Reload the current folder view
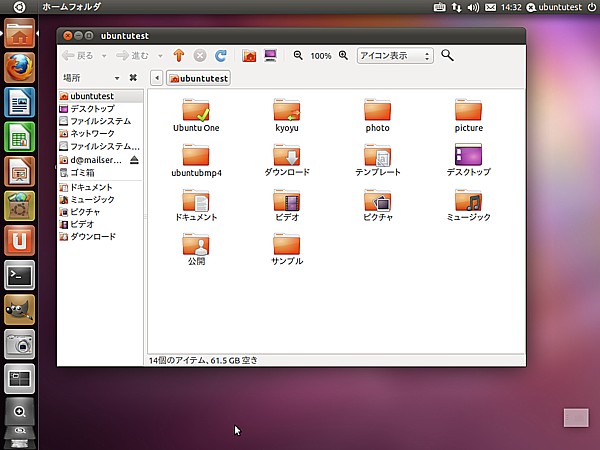Image resolution: width=600 pixels, height=450 pixels. (221, 55)
